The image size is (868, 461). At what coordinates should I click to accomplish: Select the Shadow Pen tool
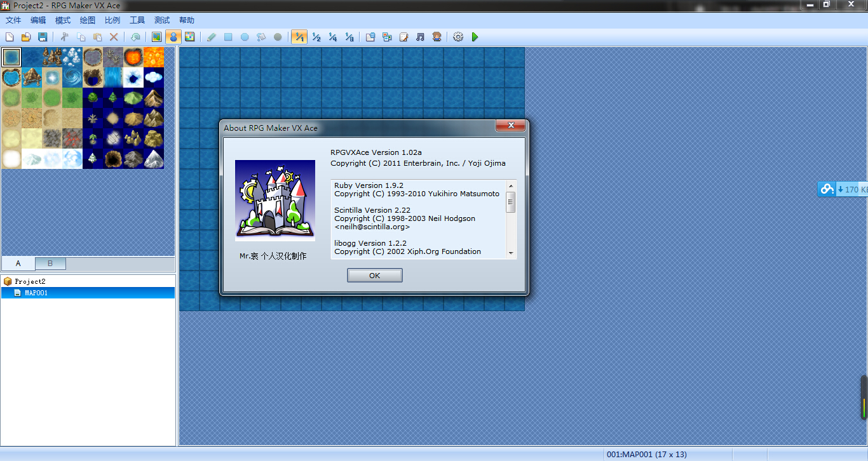click(278, 37)
